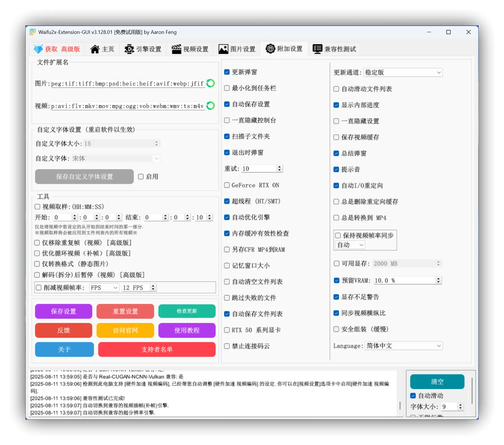504x445 pixels.
Task: Click 预留VRAM spinner showing 10.0 %
Action: 408,280
